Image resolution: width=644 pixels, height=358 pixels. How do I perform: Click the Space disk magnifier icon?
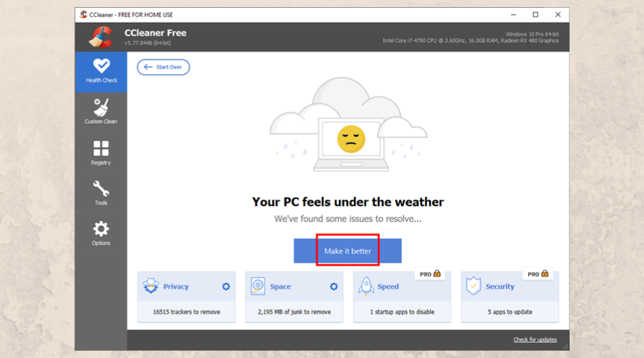258,286
